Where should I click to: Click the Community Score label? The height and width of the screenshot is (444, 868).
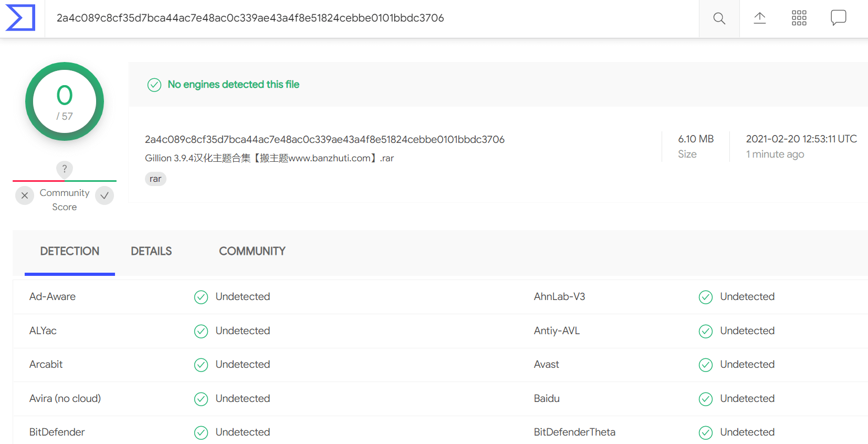coord(65,200)
